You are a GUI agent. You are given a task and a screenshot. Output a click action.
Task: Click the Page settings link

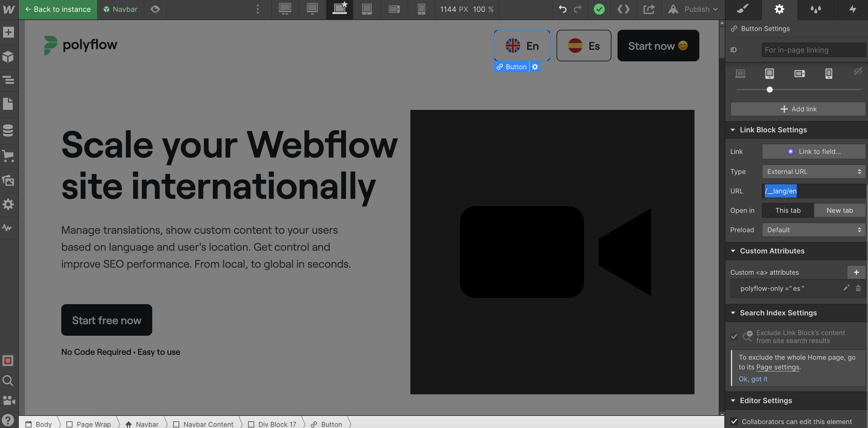pos(777,367)
